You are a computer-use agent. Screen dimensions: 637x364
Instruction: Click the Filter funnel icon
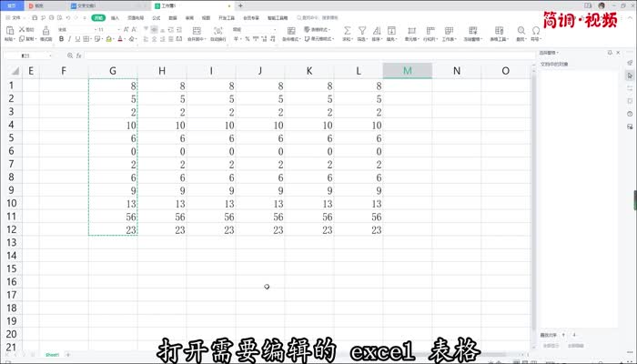[x=362, y=30]
